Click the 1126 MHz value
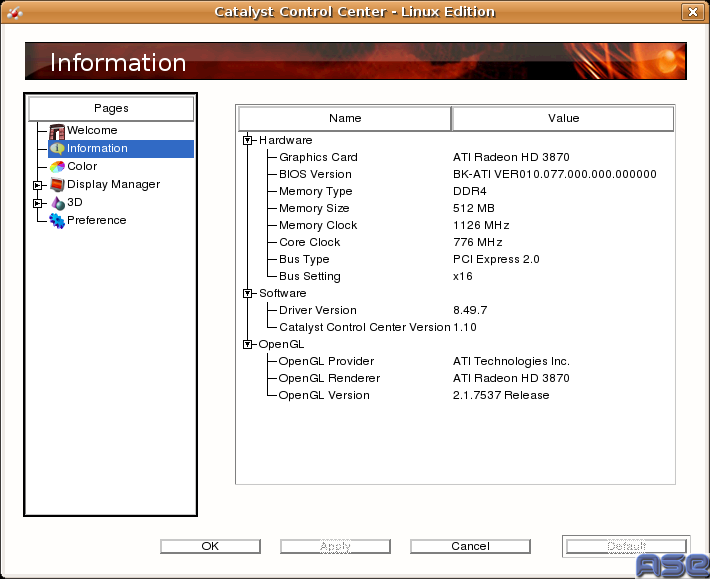The image size is (710, 579). tap(481, 225)
